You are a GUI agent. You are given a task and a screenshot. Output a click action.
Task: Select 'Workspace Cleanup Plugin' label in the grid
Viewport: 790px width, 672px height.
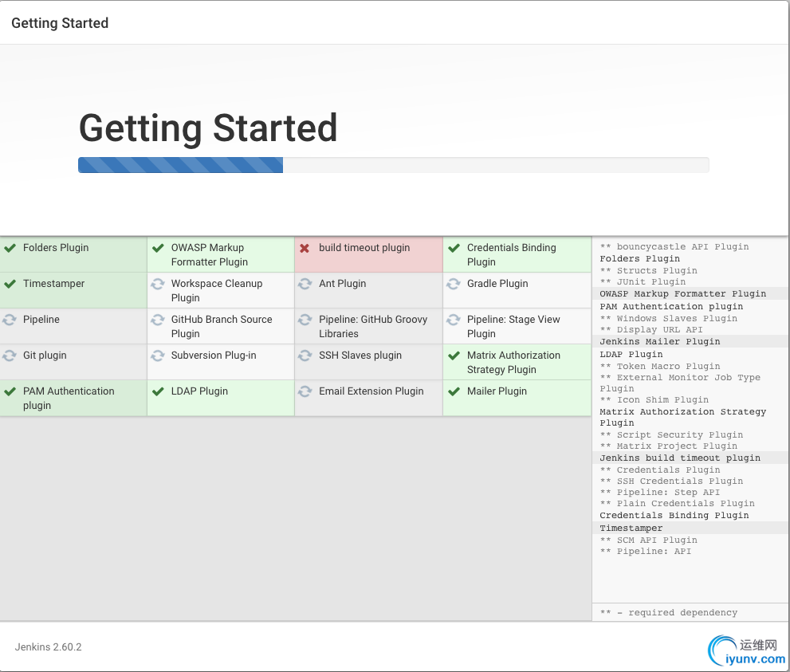(217, 291)
